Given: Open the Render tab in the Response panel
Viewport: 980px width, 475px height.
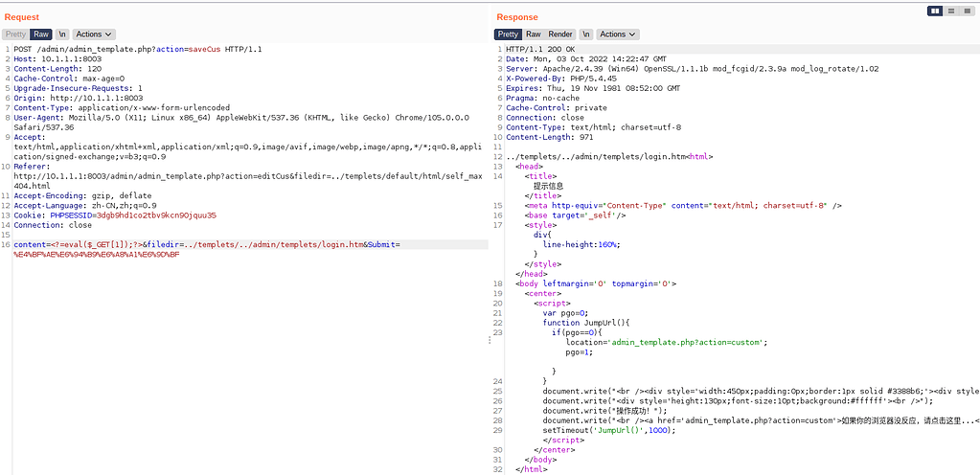Looking at the screenshot, I should 560,34.
